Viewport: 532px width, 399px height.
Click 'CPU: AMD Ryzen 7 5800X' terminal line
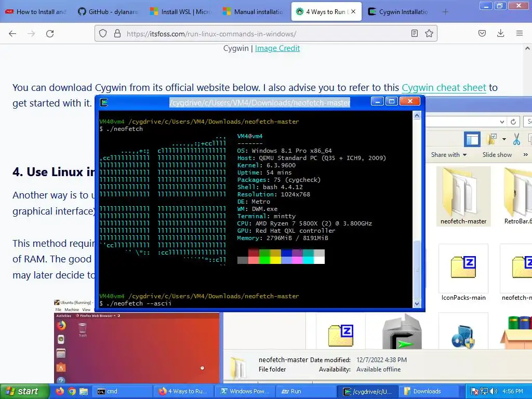tap(304, 223)
